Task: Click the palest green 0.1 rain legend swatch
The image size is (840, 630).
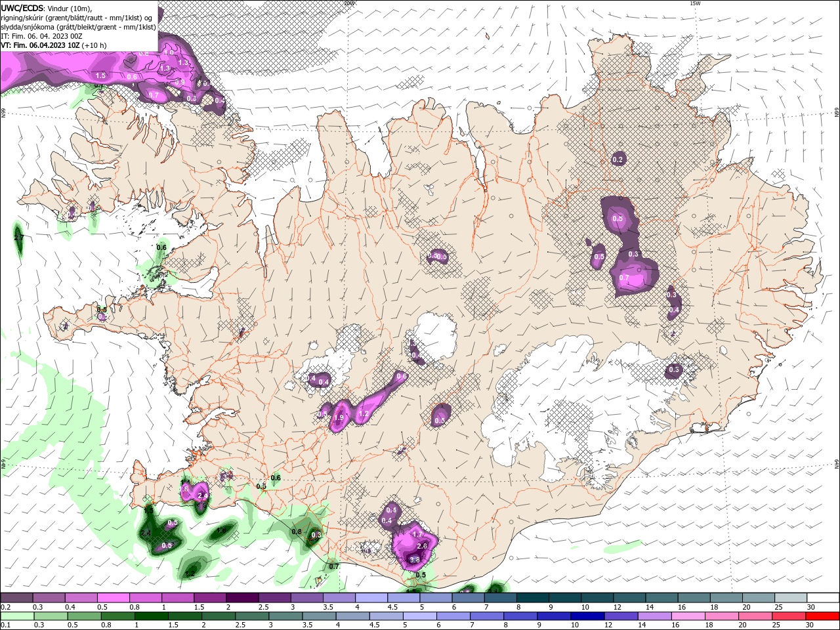Action: [x=16, y=616]
